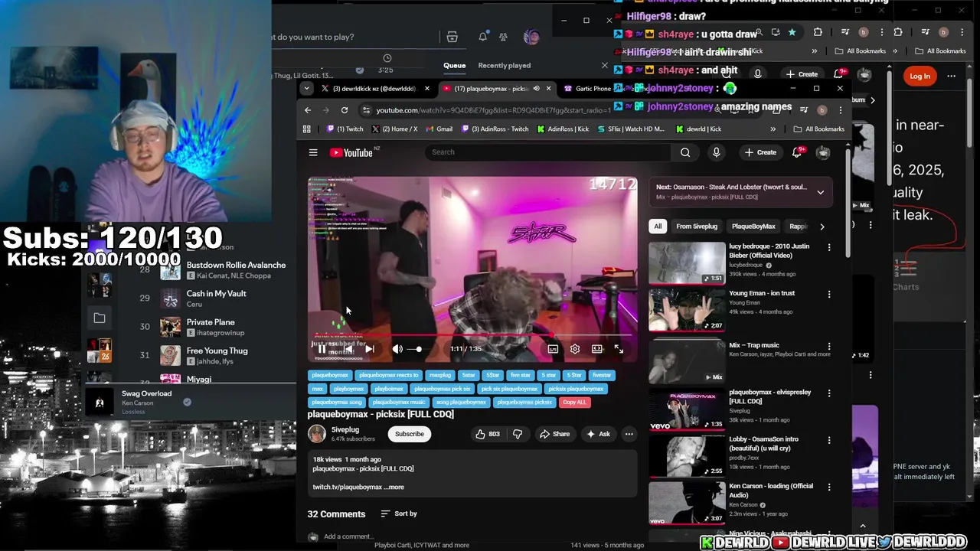Like the video with 803 likes
Image resolution: width=980 pixels, height=551 pixels.
(x=488, y=434)
